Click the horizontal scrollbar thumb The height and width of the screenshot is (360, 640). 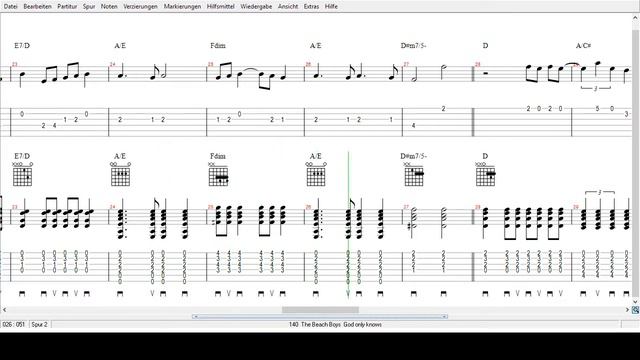point(320,310)
